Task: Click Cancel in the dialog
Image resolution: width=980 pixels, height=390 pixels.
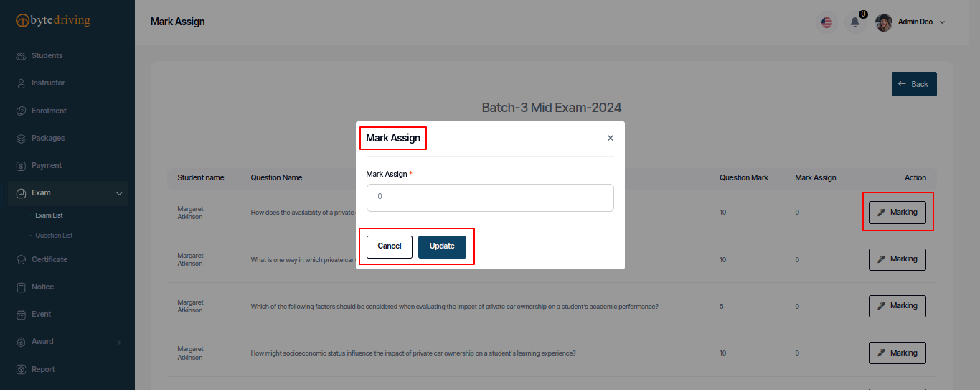Action: pyautogui.click(x=390, y=246)
